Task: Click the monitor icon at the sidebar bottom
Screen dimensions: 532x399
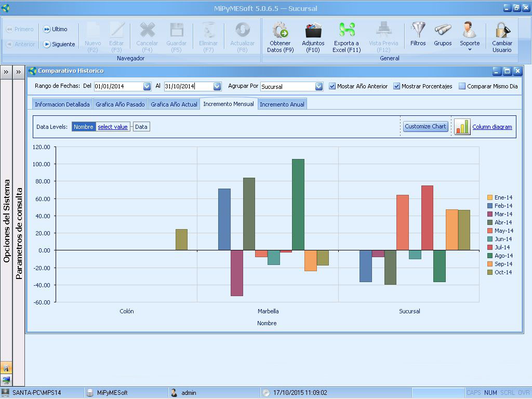Action: tap(6, 380)
